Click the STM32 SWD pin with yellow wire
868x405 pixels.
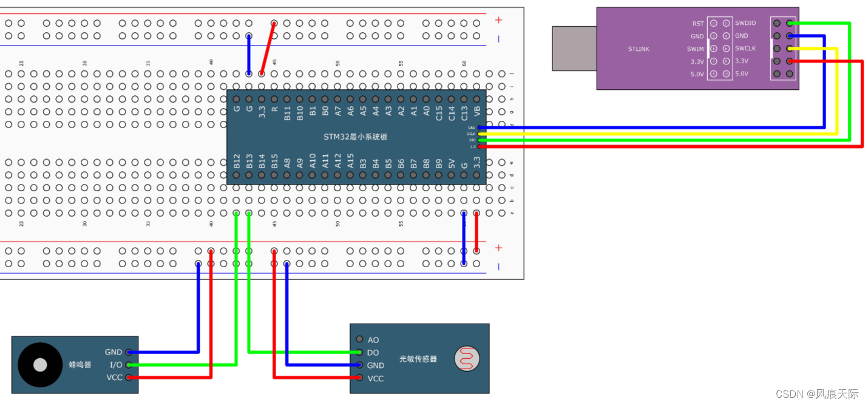click(x=480, y=134)
